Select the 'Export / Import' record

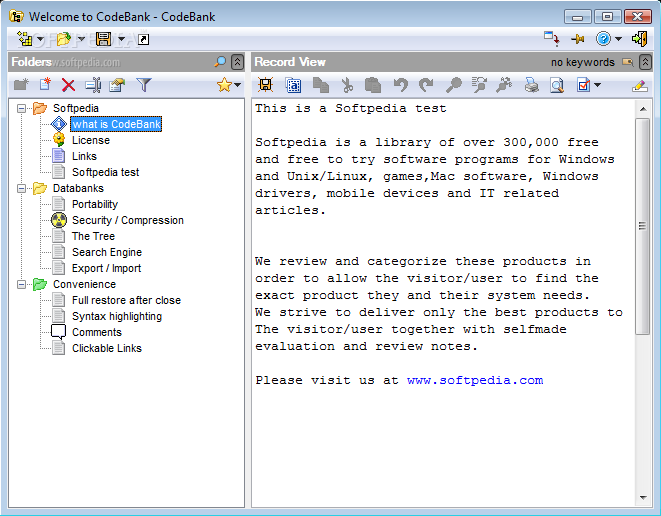(x=106, y=269)
